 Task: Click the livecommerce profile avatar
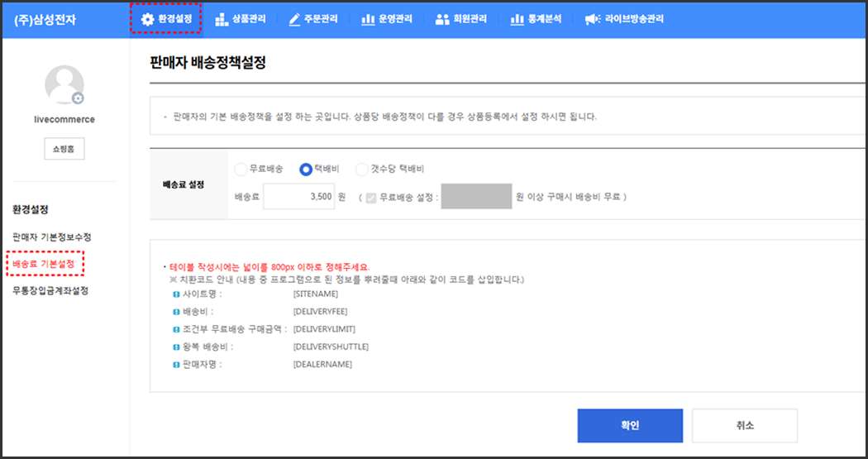pos(64,85)
